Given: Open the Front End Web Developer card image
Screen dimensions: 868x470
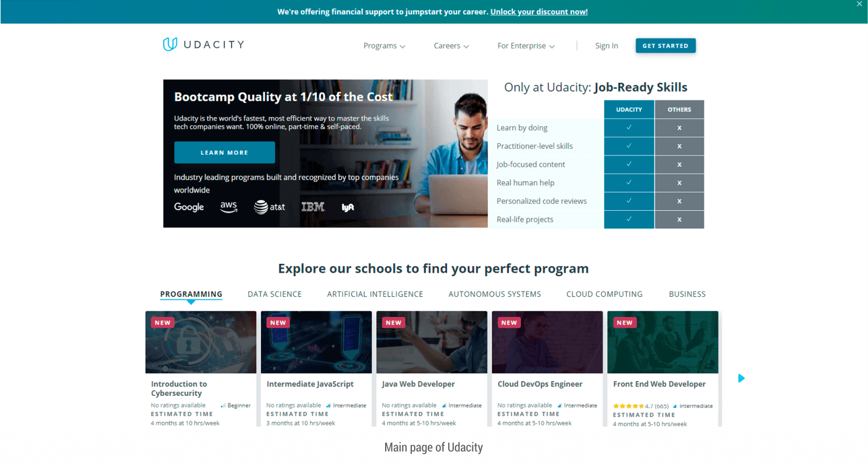Looking at the screenshot, I should point(663,342).
